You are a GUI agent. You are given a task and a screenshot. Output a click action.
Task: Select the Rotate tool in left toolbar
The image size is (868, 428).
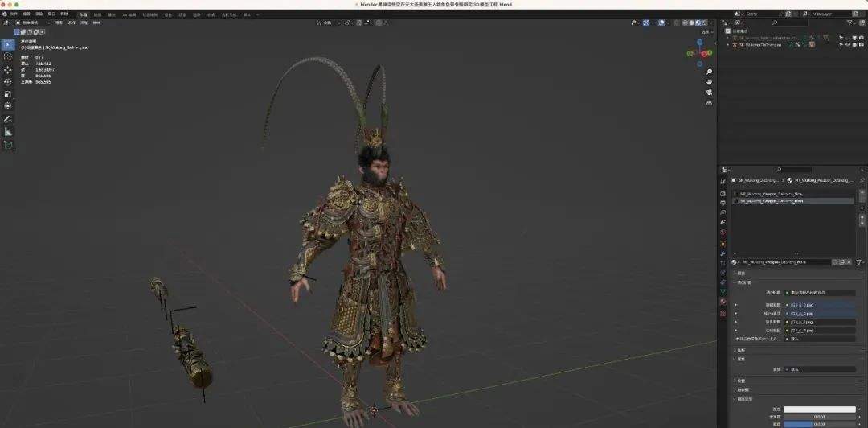tap(8, 82)
